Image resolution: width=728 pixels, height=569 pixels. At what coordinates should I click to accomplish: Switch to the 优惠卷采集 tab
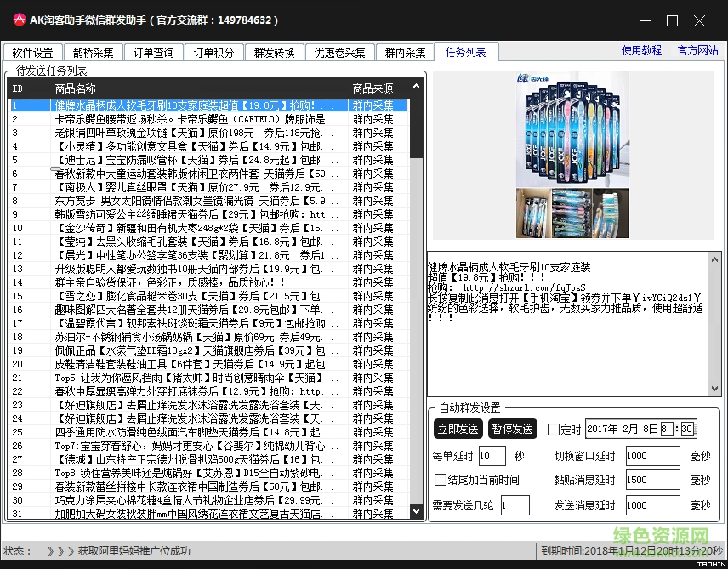(x=338, y=51)
